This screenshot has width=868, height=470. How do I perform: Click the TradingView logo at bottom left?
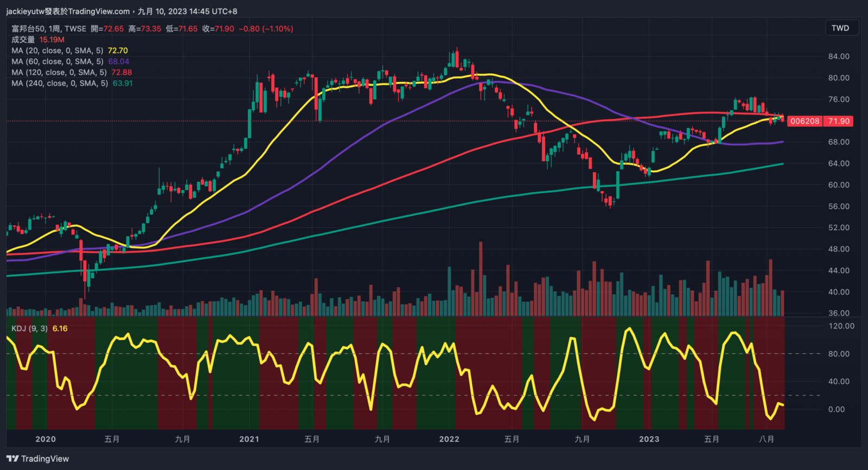click(x=38, y=459)
